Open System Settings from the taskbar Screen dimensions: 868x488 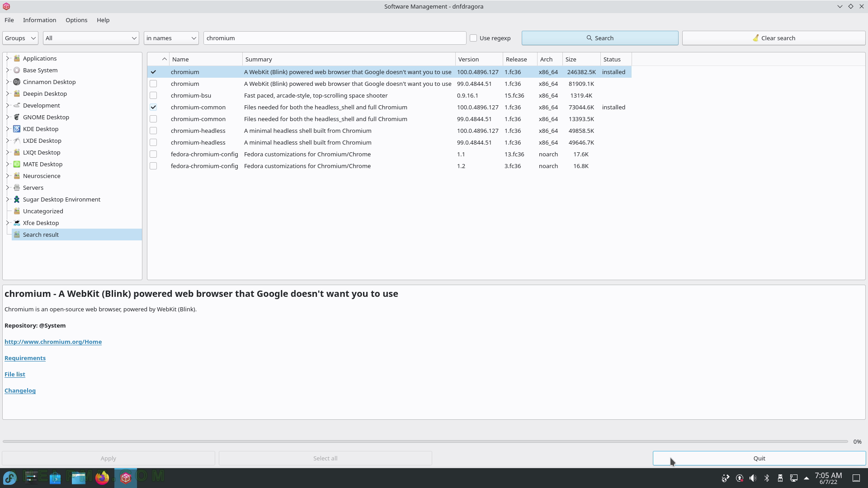[31, 478]
